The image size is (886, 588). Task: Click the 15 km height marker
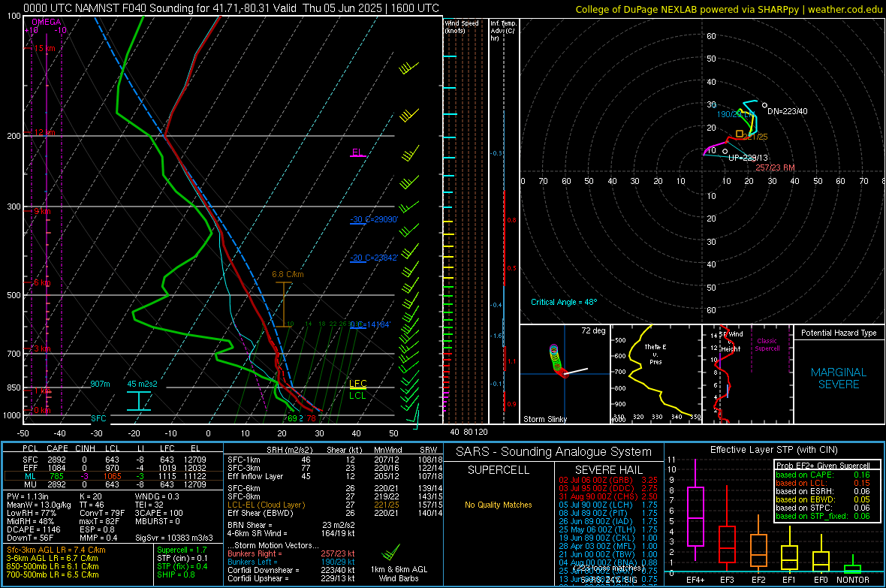pos(44,49)
